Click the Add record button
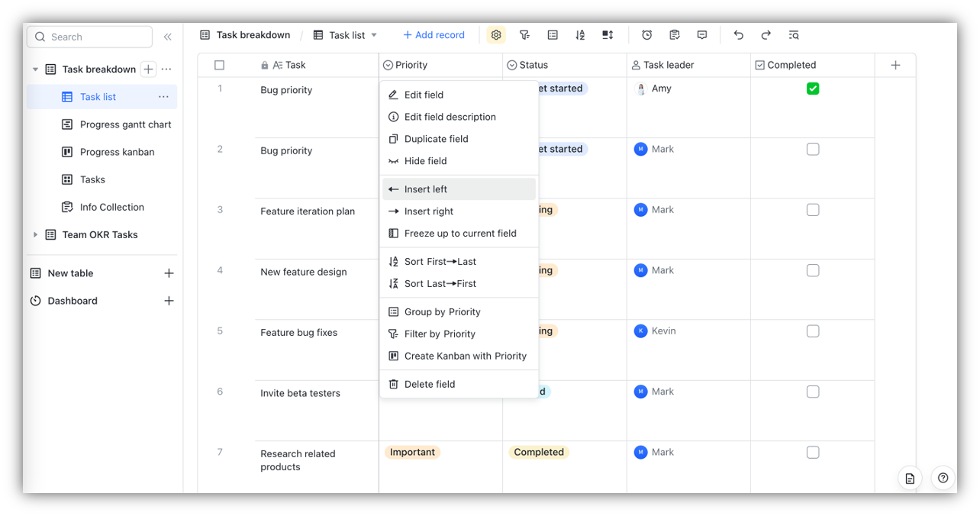980x516 pixels. click(x=434, y=34)
